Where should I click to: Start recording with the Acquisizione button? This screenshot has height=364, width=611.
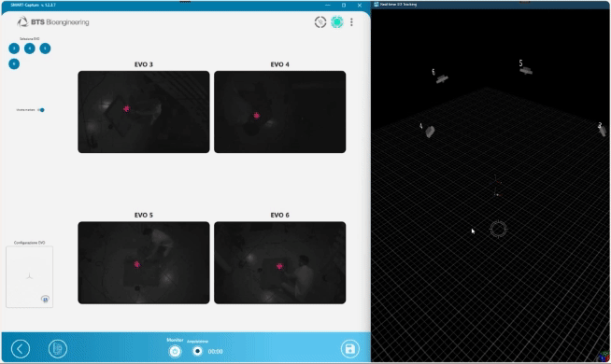197,351
